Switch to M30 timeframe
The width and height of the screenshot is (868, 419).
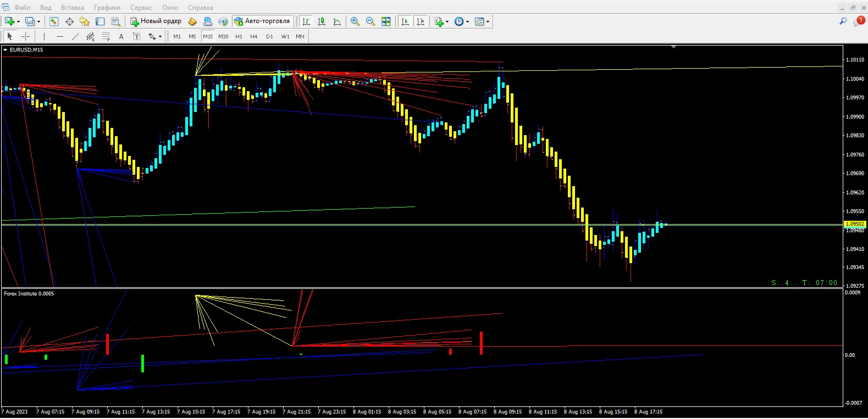223,37
